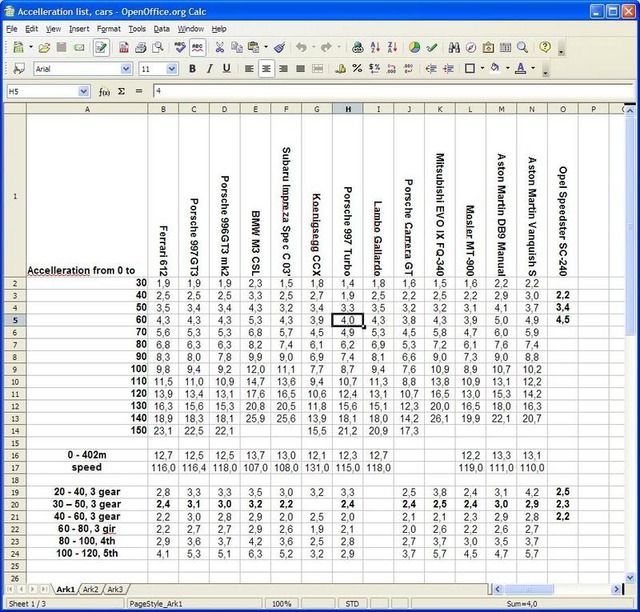Click the Print file directly icon
Screen dimensions: 640x612
coord(141,48)
